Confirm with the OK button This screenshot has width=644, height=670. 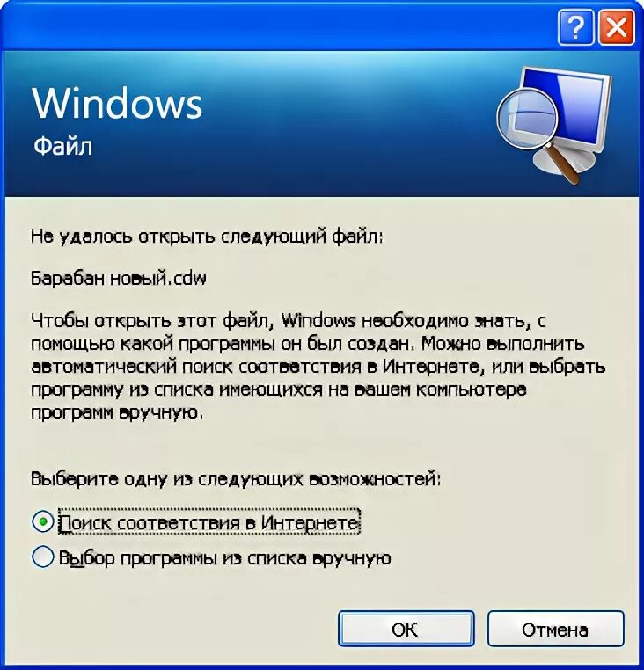[406, 629]
